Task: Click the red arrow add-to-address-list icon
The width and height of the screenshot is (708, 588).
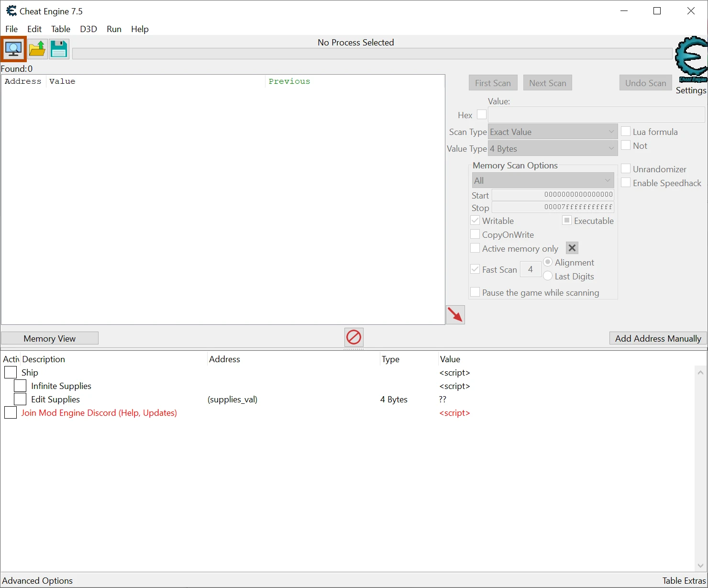Action: 455,315
